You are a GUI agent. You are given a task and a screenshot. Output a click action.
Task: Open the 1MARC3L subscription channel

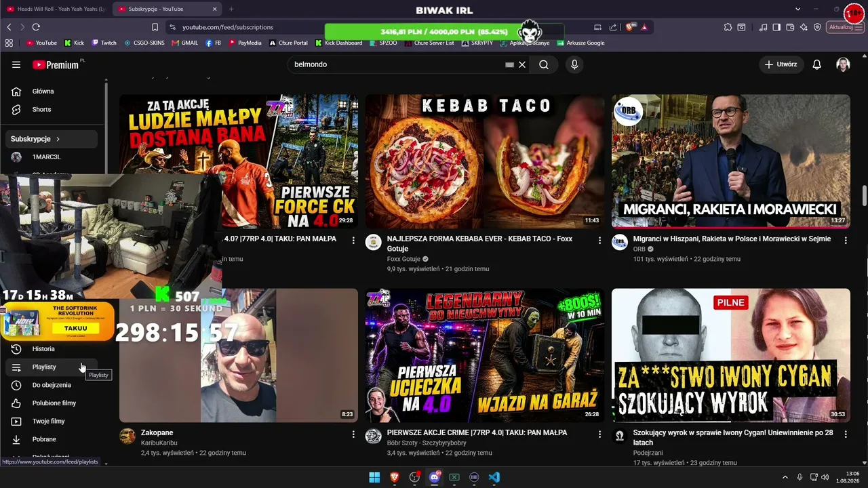[x=53, y=157]
